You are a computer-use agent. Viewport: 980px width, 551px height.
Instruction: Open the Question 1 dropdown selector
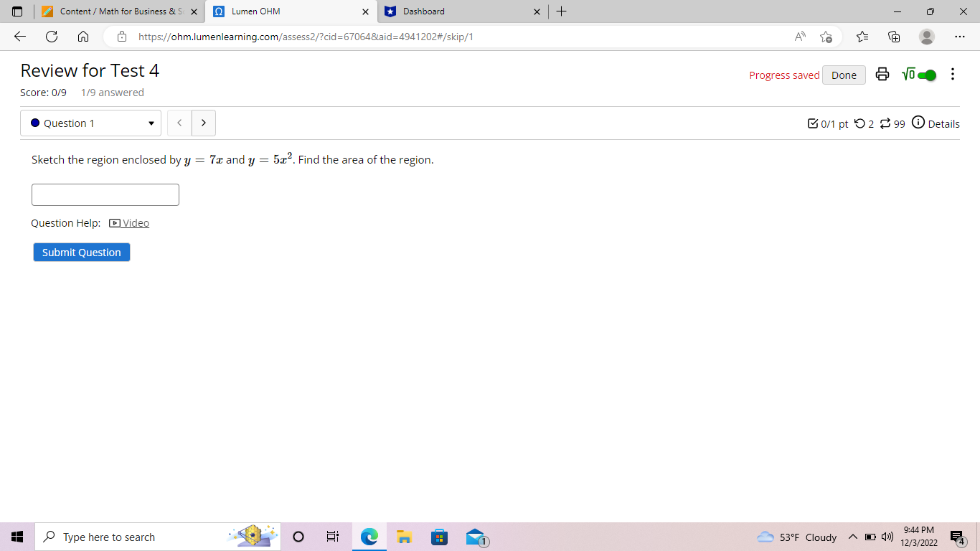90,123
